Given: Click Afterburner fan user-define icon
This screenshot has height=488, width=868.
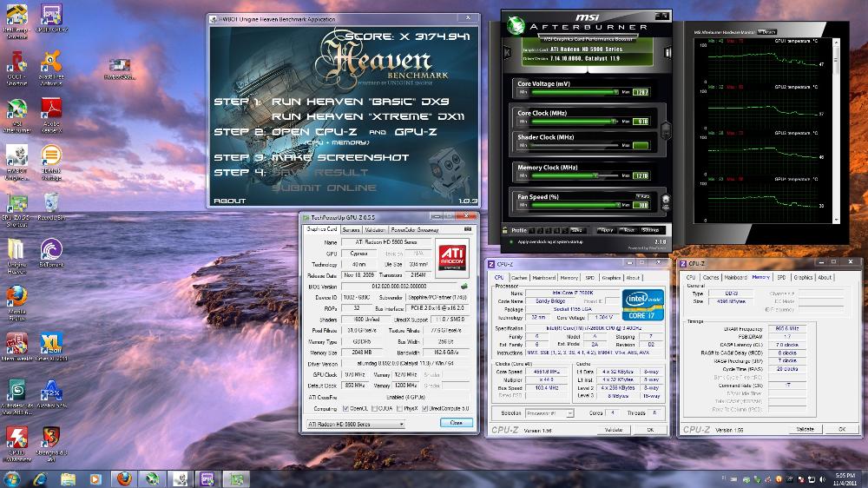Looking at the screenshot, I should click(666, 202).
